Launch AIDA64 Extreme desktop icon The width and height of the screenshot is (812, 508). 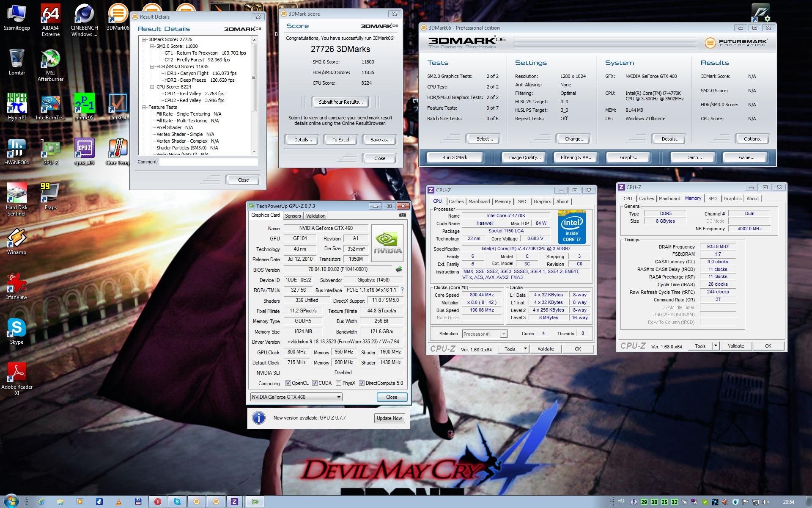[50, 16]
